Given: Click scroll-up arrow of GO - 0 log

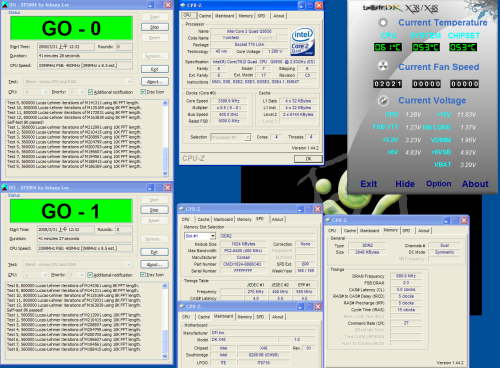Looking at the screenshot, I should point(165,103).
